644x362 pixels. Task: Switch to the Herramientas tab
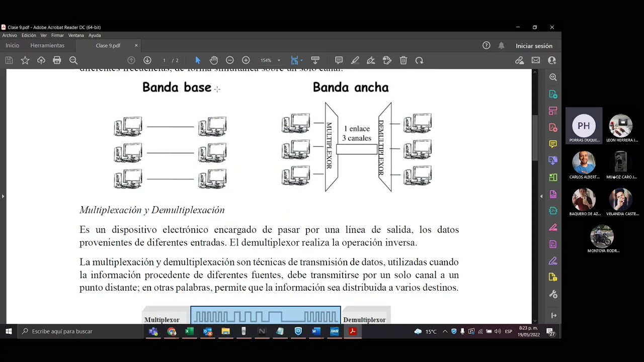pyautogui.click(x=47, y=45)
